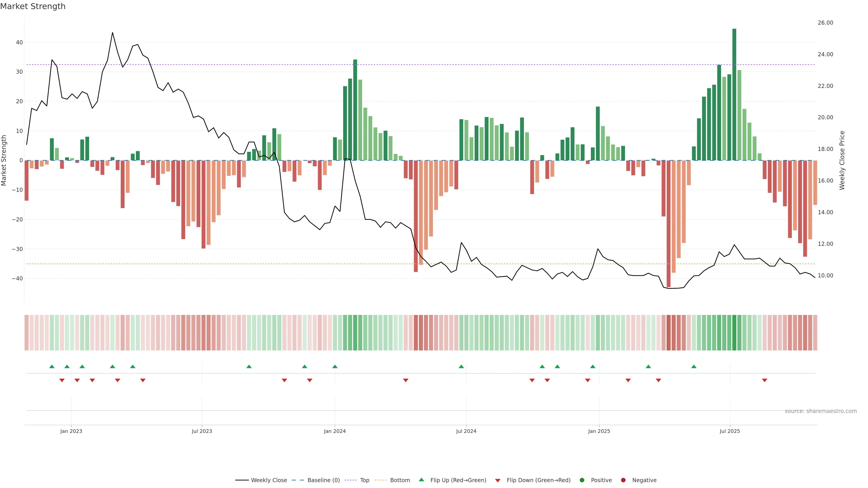Screen dimensions: 868x488
Task: Click the Market Strength chart title
Action: 33,6
